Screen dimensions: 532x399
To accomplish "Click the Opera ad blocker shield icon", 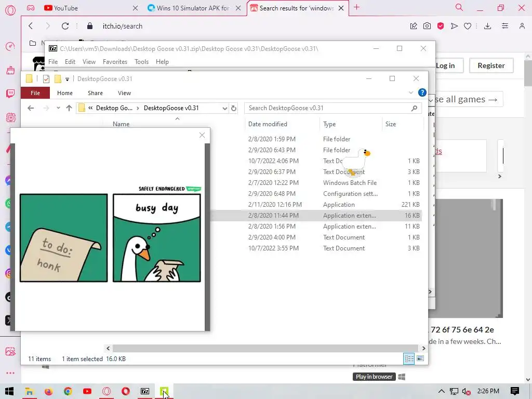I will pyautogui.click(x=441, y=26).
